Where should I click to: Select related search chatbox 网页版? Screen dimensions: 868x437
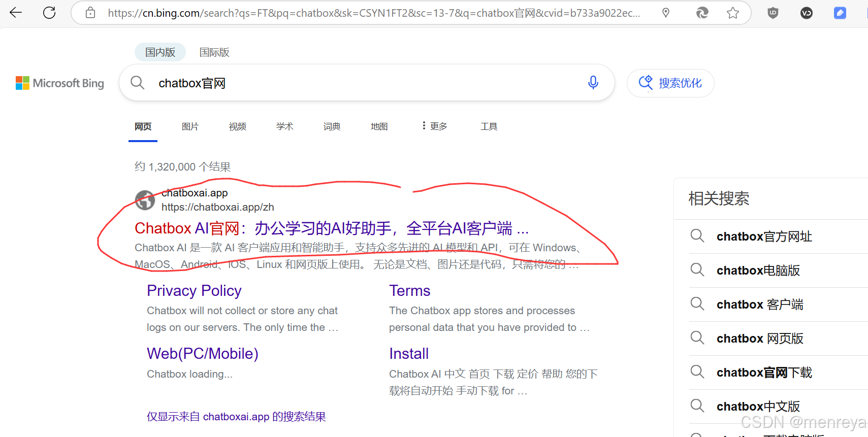click(x=760, y=339)
